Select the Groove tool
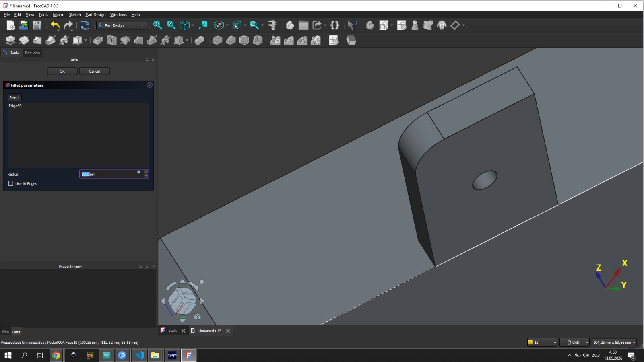This screenshot has width=644, height=362. (125, 40)
